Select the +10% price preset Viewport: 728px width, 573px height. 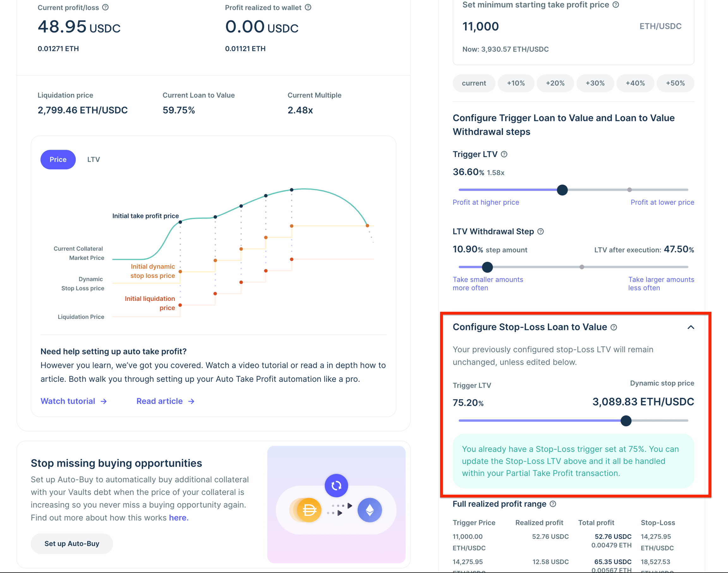[x=515, y=83]
